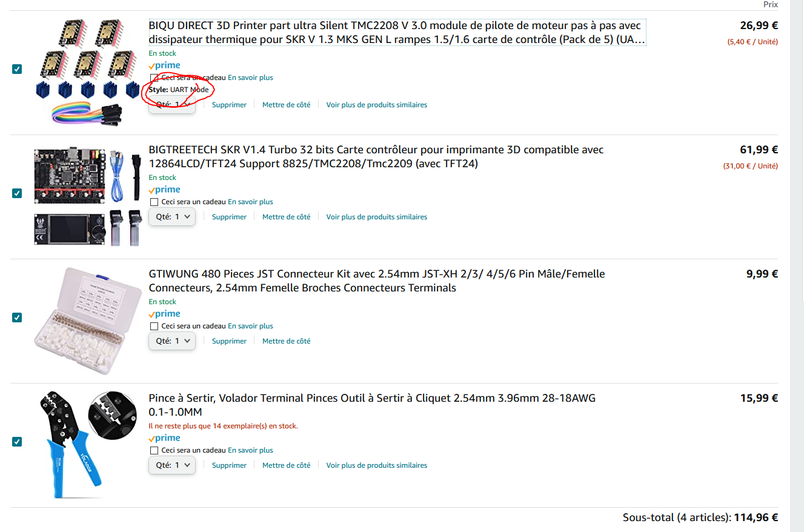Expand the Qté dropdown for the SKR V1.4 Turbo
Viewport: 804px width, 532px height.
click(172, 217)
